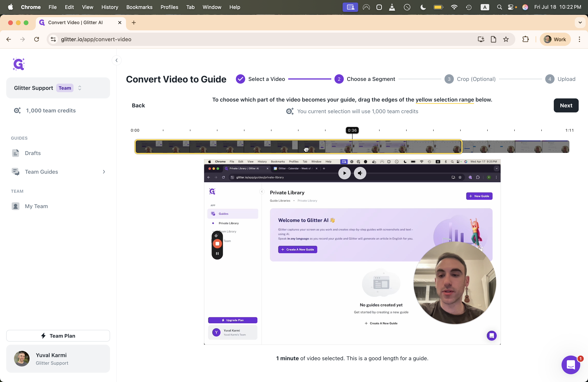The height and width of the screenshot is (382, 588).
Task: Open the Help menu
Action: pos(235,7)
